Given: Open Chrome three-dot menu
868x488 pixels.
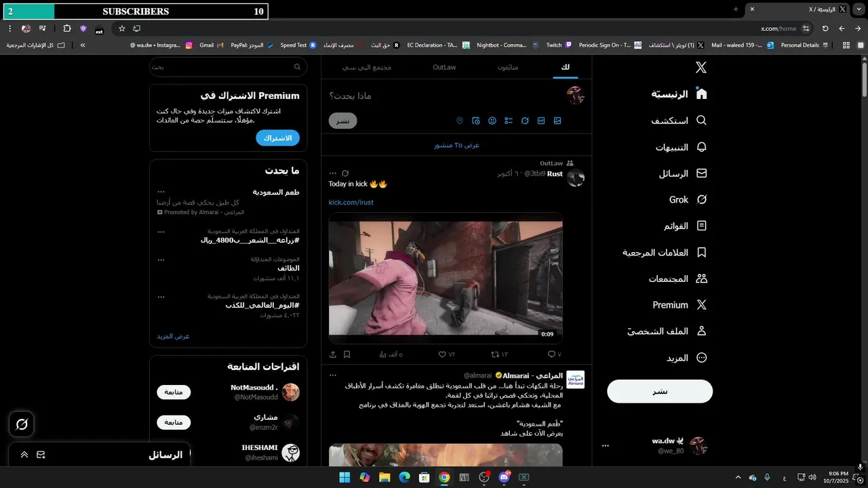Looking at the screenshot, I should (x=9, y=28).
